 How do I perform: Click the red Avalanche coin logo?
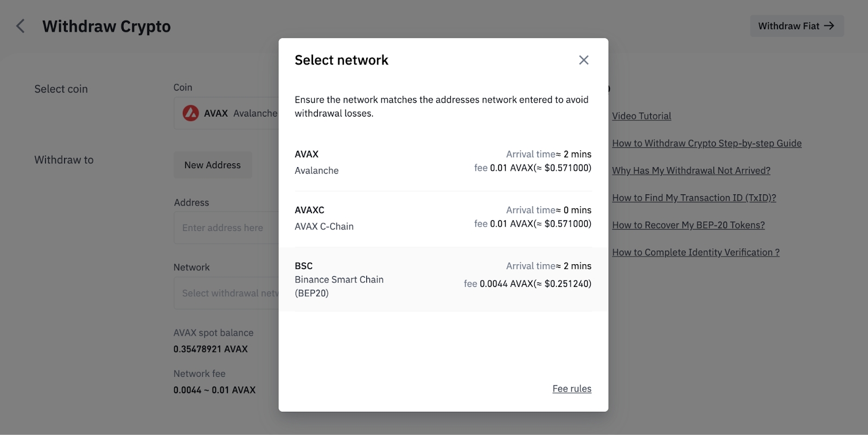point(190,113)
